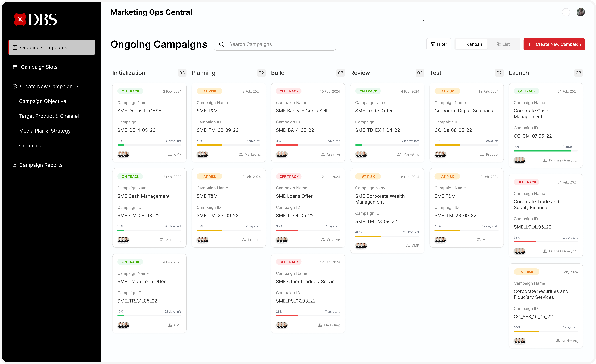
Task: Click OFF TRACK badge on Corporate Trade and Supply Finance
Action: (527, 182)
